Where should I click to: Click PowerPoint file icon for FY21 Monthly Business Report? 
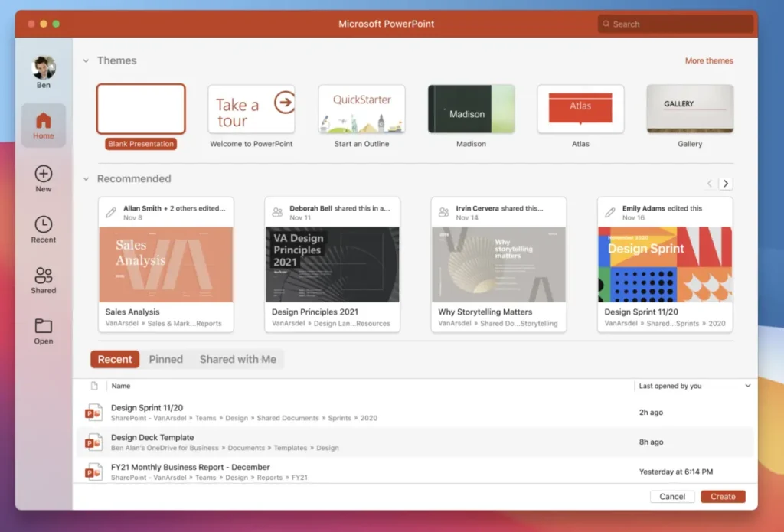click(93, 472)
